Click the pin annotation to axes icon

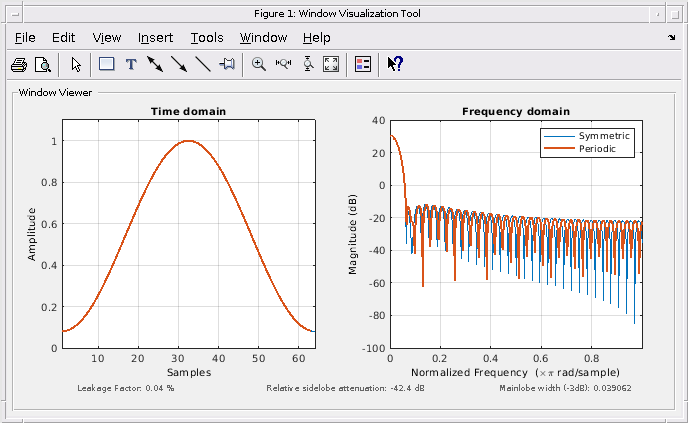[x=227, y=64]
